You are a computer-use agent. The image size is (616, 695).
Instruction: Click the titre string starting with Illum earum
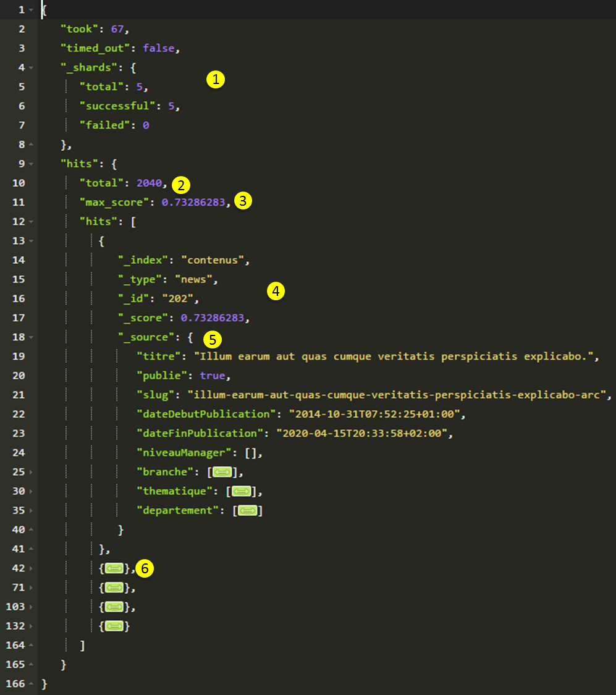click(x=394, y=356)
